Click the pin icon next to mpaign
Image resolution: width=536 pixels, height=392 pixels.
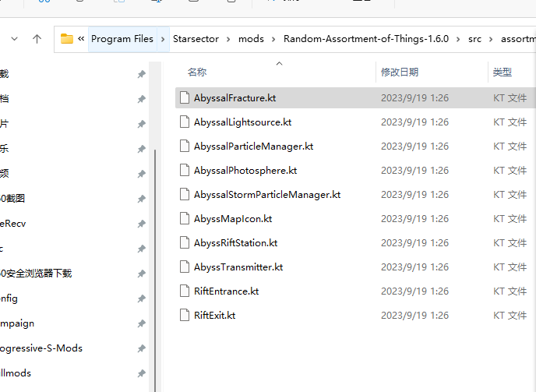coord(141,323)
